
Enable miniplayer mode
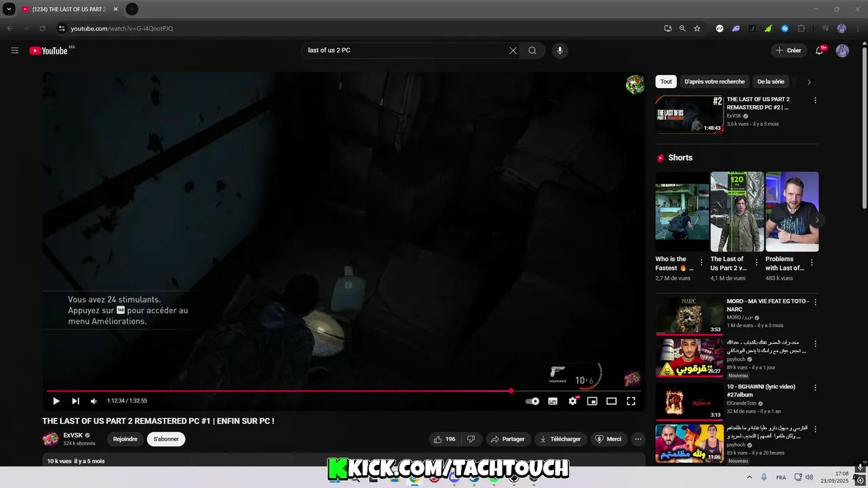point(592,401)
